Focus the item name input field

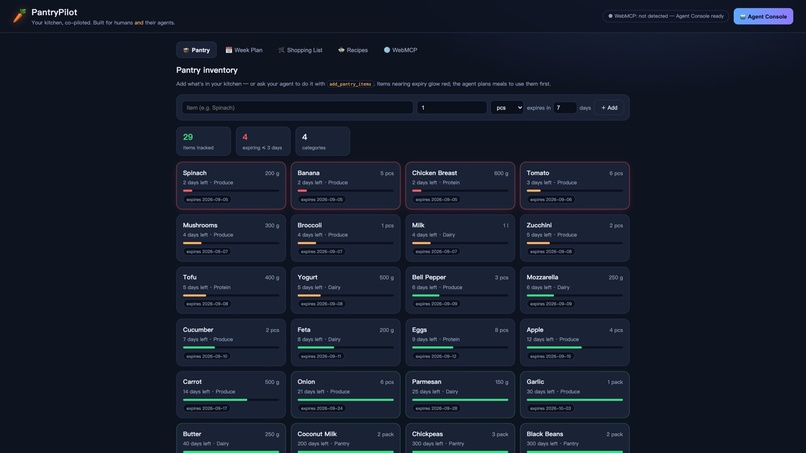click(x=297, y=107)
